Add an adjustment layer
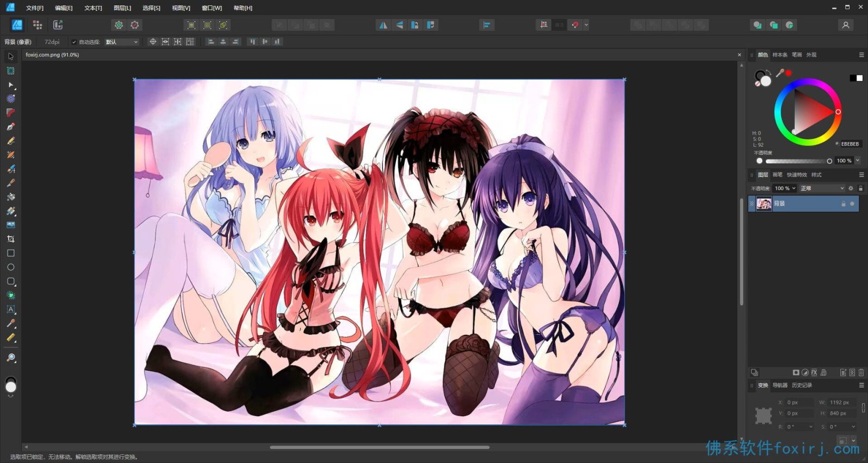The width and height of the screenshot is (868, 463). pos(805,372)
